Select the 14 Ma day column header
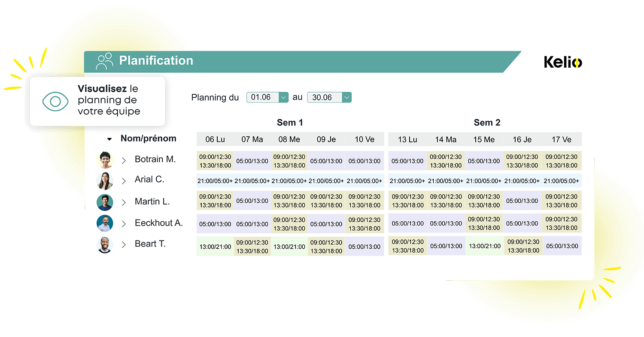 point(446,139)
